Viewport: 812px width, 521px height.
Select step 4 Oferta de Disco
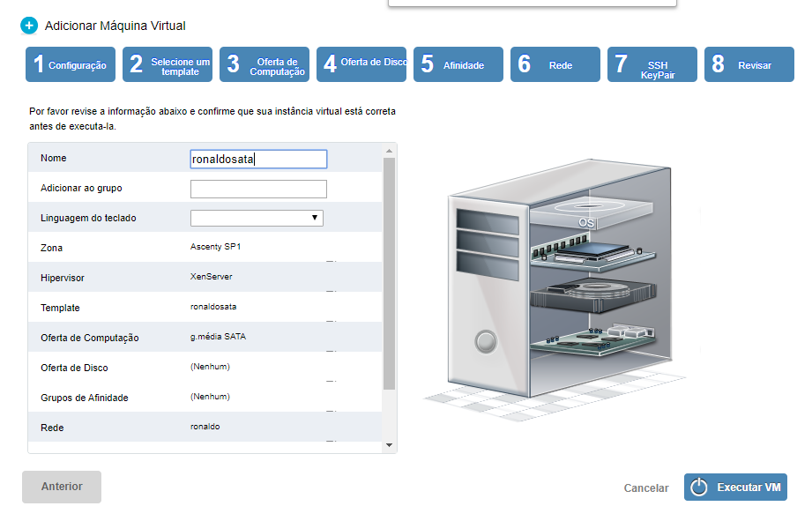pyautogui.click(x=361, y=64)
